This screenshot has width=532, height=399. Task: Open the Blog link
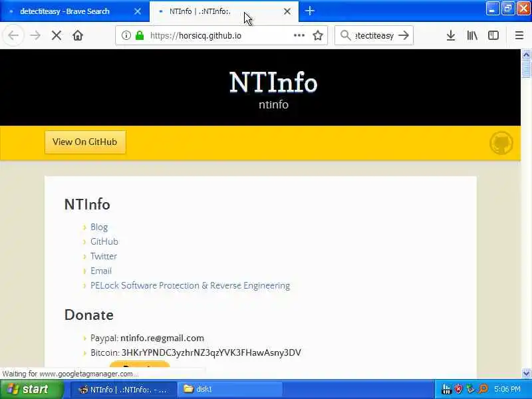coord(99,227)
